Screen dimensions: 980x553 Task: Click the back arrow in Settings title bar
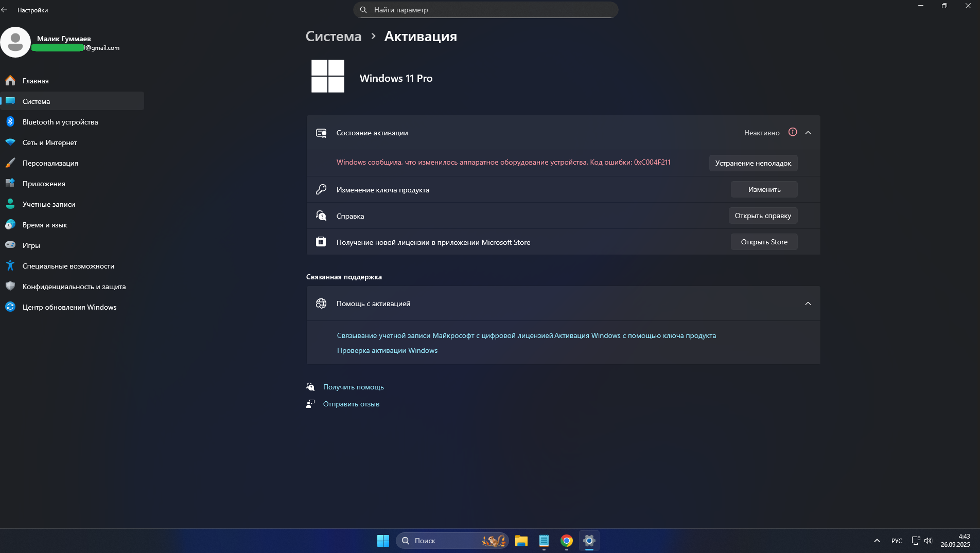coord(4,10)
